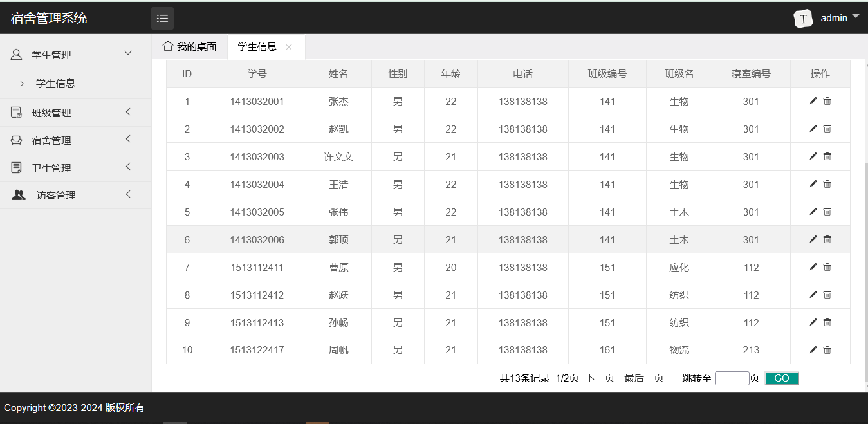Expand the 班级管理 menu chevron
The image size is (868, 424).
pyautogui.click(x=127, y=112)
